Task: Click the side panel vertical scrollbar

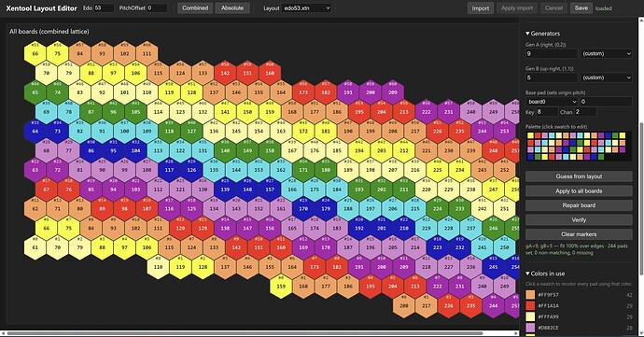Action: pos(641,200)
